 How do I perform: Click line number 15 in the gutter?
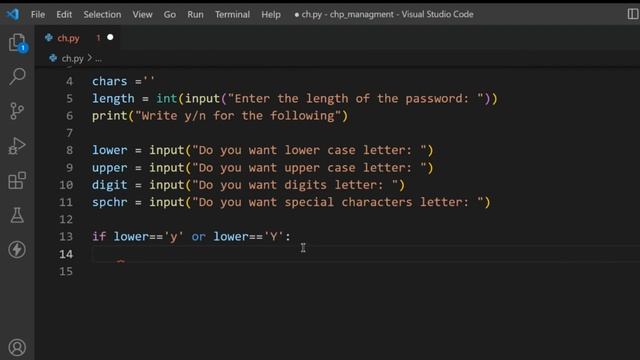click(66, 271)
